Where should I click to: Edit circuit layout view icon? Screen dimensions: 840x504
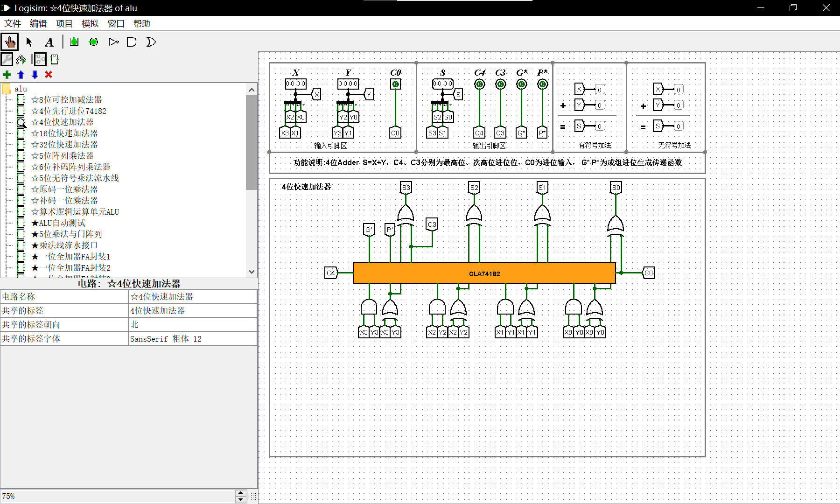pyautogui.click(x=40, y=59)
